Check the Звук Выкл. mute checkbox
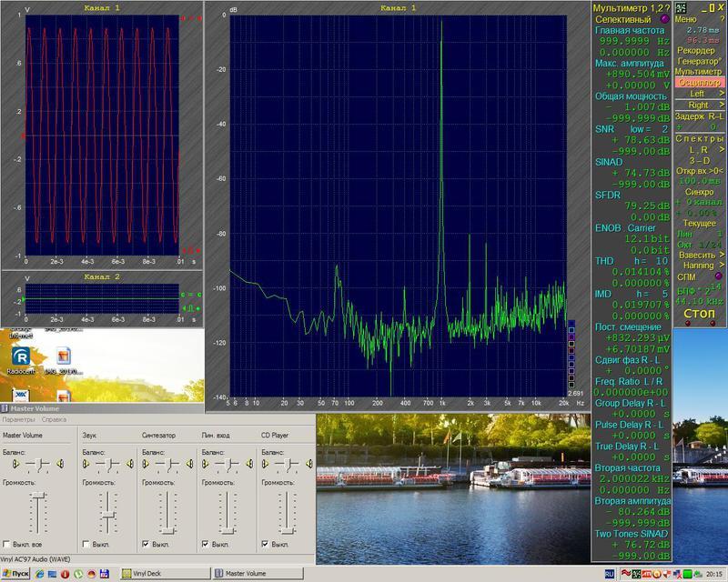This screenshot has width=728, height=582. [86, 544]
